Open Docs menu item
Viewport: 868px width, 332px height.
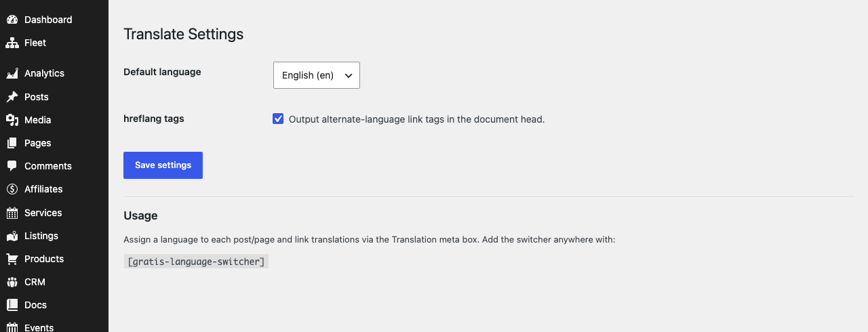[x=54, y=305]
